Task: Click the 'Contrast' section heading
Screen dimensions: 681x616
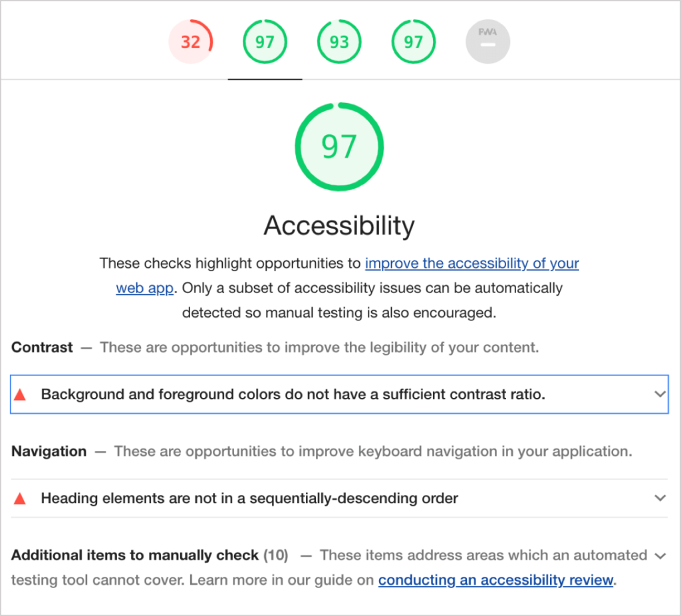Action: pyautogui.click(x=42, y=348)
